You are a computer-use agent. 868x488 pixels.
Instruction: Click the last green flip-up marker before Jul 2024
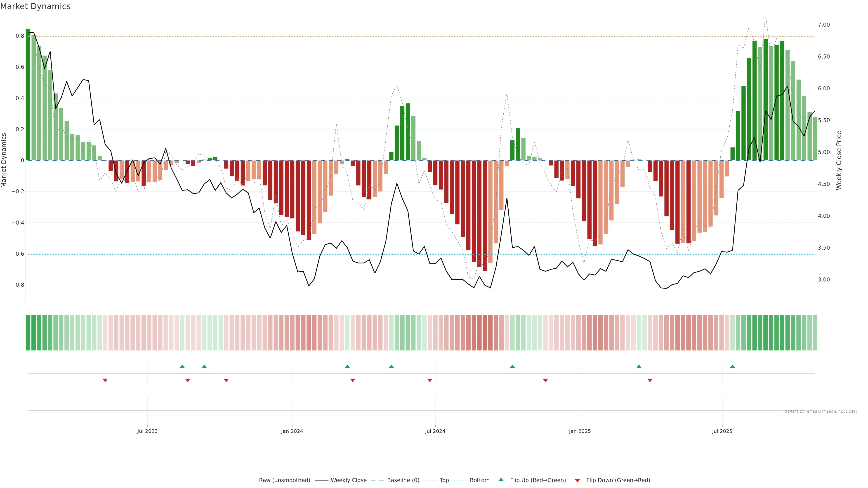(391, 366)
